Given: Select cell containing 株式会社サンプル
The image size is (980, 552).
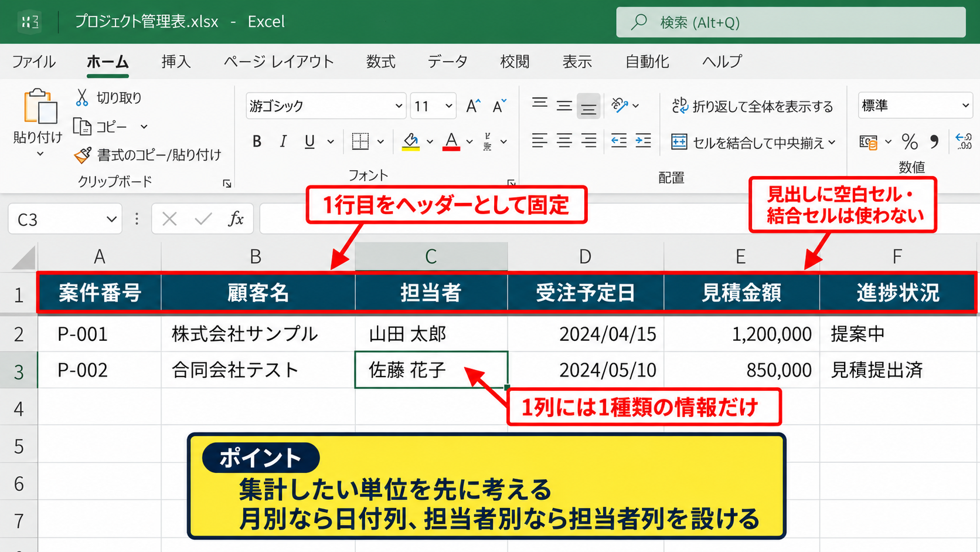Looking at the screenshot, I should (x=258, y=334).
